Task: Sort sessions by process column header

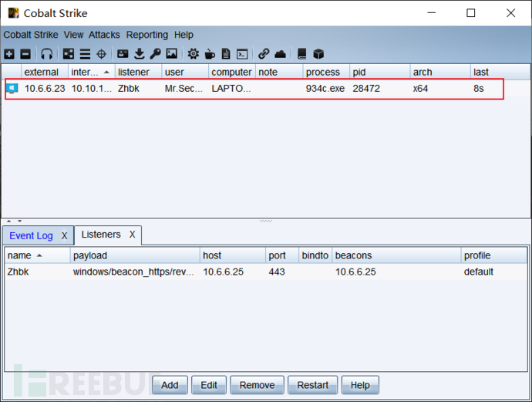Action: pyautogui.click(x=326, y=72)
